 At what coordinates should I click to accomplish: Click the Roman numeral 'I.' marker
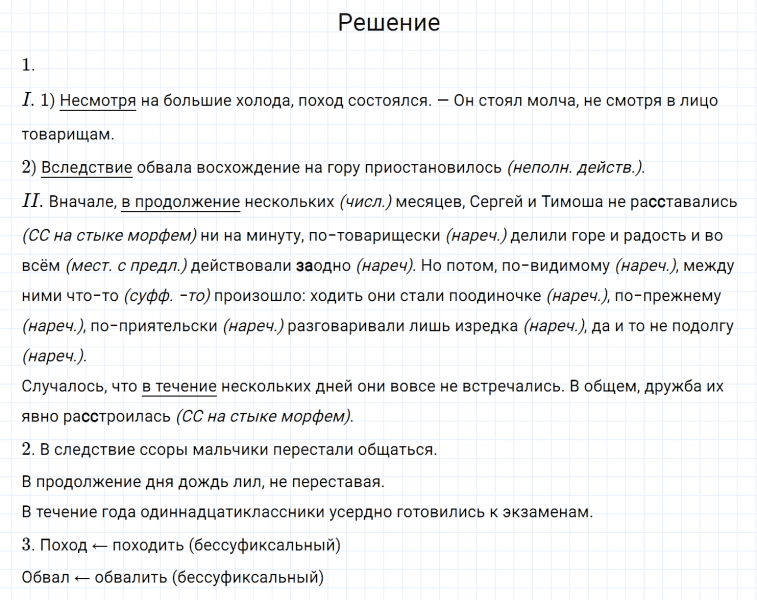[28, 100]
